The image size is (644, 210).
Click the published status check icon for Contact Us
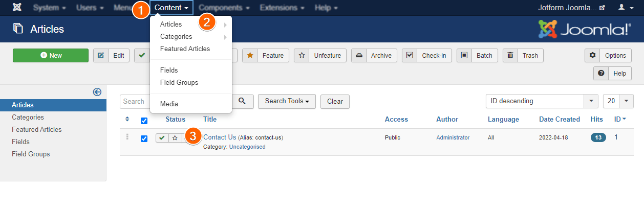coord(162,138)
